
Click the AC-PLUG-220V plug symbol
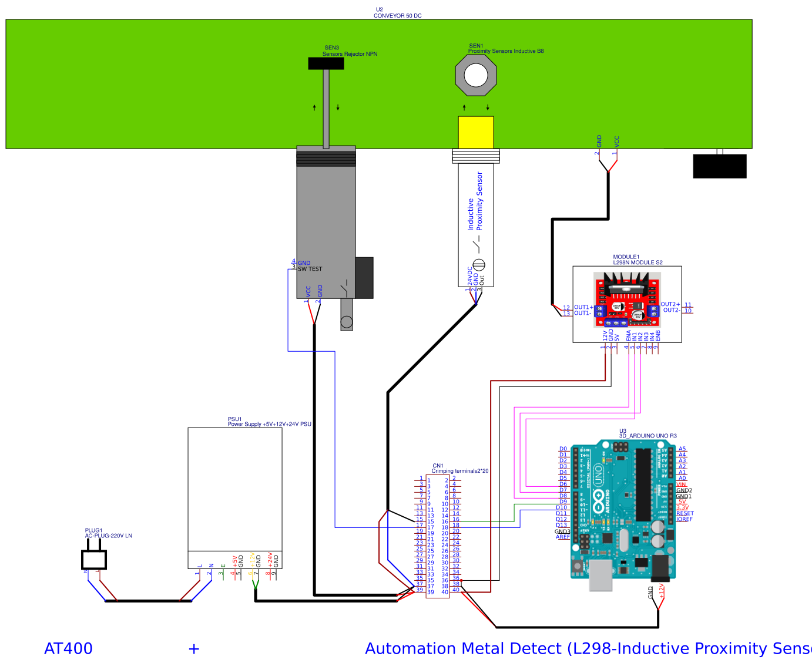pyautogui.click(x=93, y=559)
